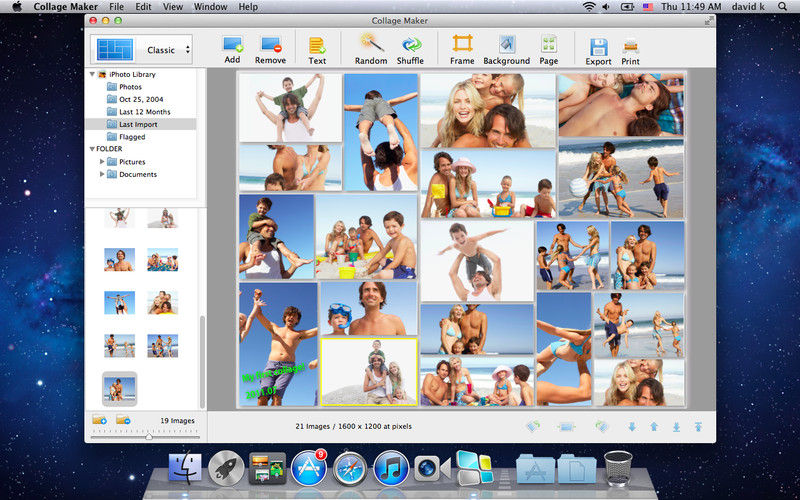Move photo one layer up (single up arrow)
This screenshot has width=800, height=500.
point(654,427)
